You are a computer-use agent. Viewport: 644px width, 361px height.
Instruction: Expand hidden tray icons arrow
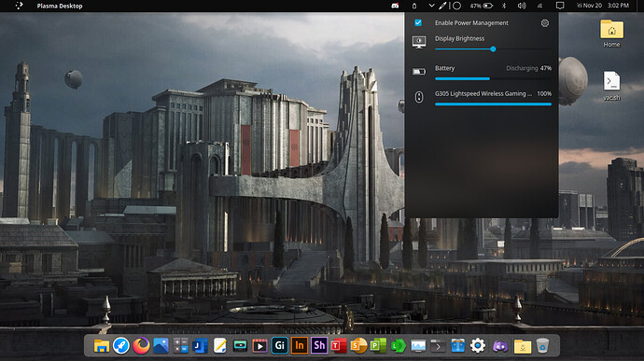coord(431,6)
